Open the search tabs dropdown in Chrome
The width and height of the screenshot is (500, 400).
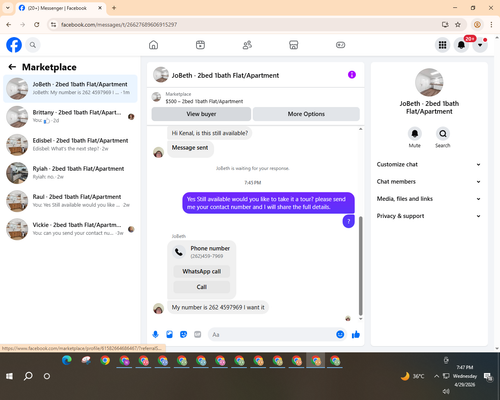8,8
